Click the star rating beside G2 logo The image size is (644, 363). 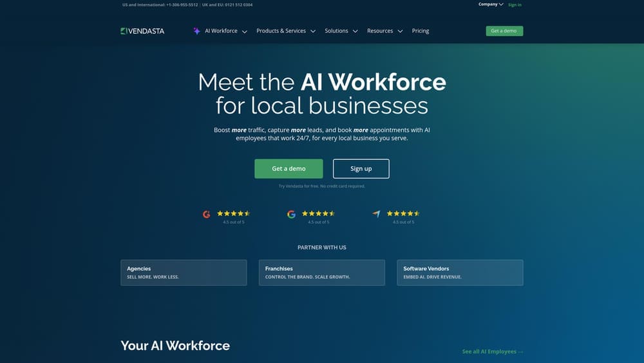tap(233, 213)
